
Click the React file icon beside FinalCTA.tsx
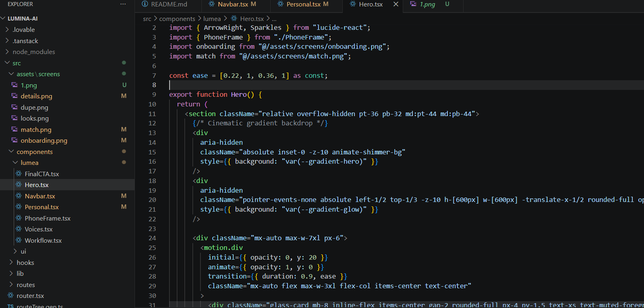tap(19, 174)
